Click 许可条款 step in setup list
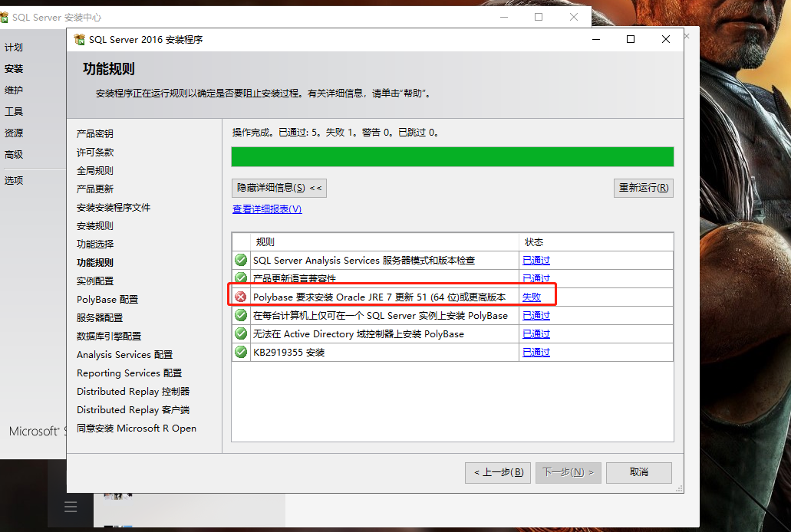The width and height of the screenshot is (791, 532). [95, 153]
